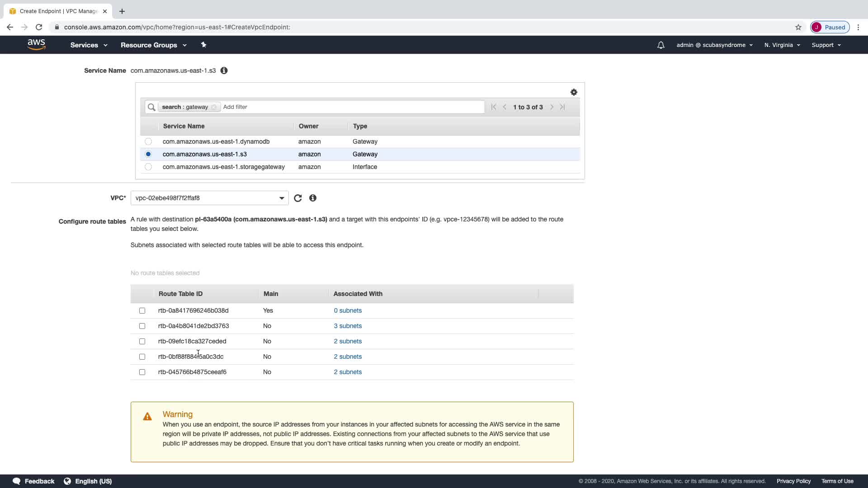This screenshot has height=488, width=868.
Task: Refresh the VPC list
Action: pos(297,198)
